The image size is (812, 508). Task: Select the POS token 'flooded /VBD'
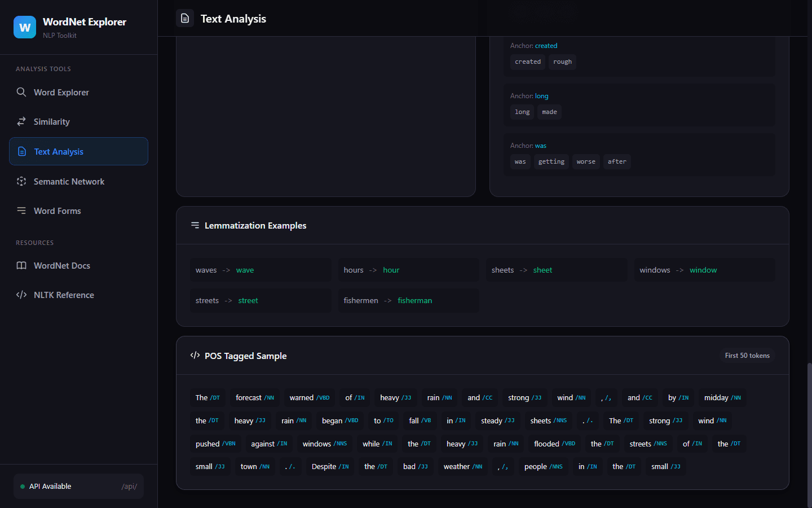[554, 444]
